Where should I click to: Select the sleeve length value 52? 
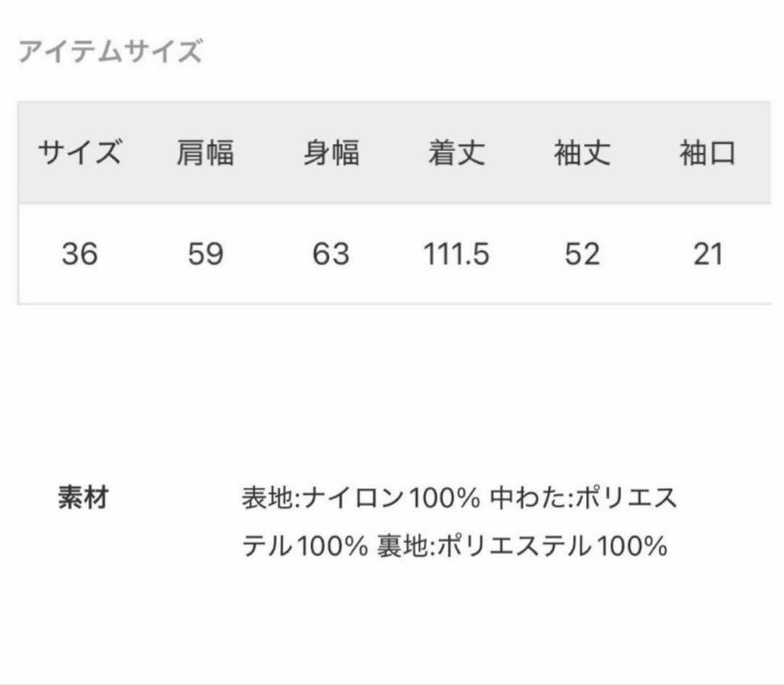(x=582, y=255)
